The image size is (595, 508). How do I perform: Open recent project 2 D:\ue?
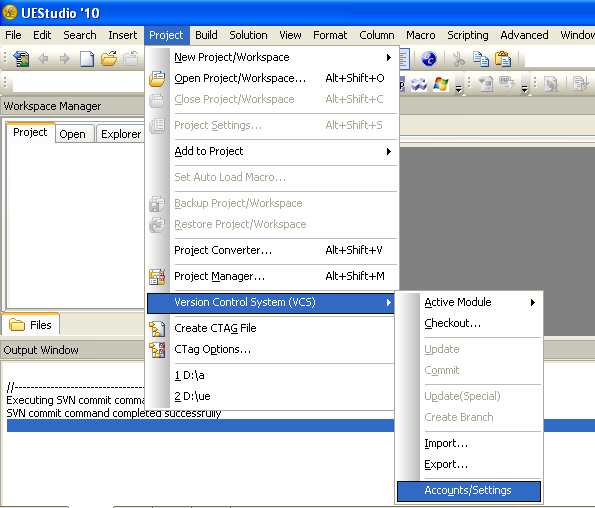[272, 396]
